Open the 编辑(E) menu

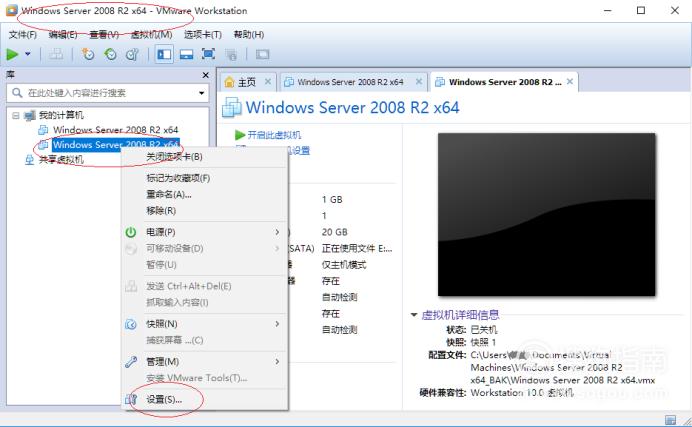(x=63, y=34)
